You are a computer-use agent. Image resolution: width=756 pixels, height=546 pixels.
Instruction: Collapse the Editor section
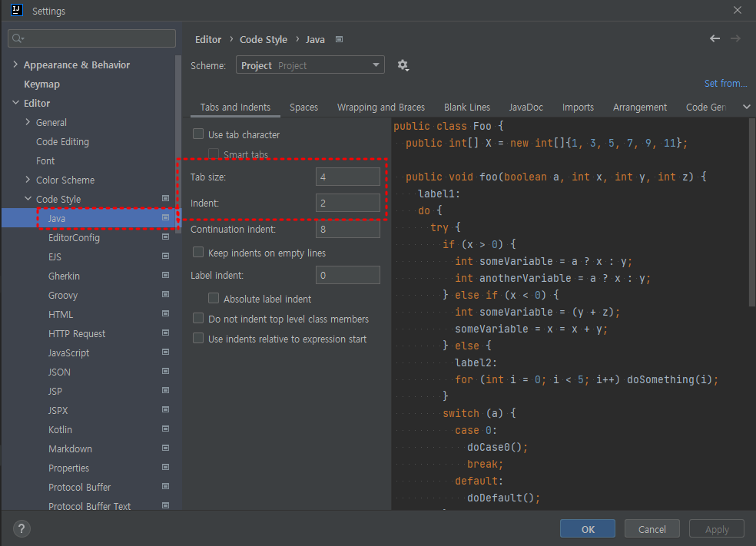point(15,103)
